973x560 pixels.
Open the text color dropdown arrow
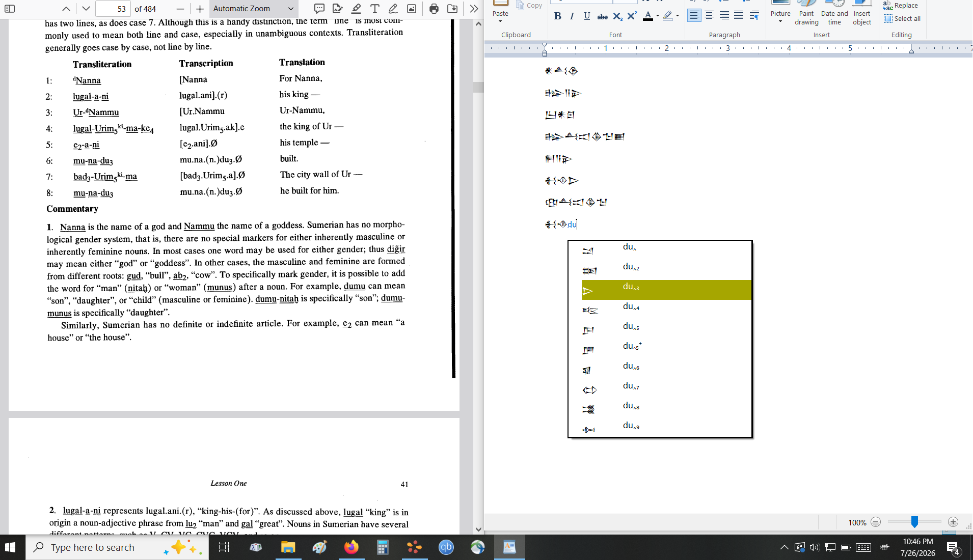pos(657,16)
